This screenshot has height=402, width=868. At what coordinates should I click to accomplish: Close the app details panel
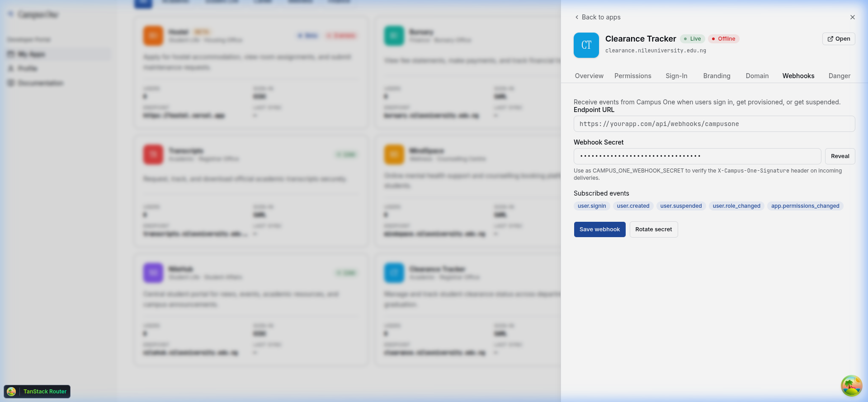853,17
